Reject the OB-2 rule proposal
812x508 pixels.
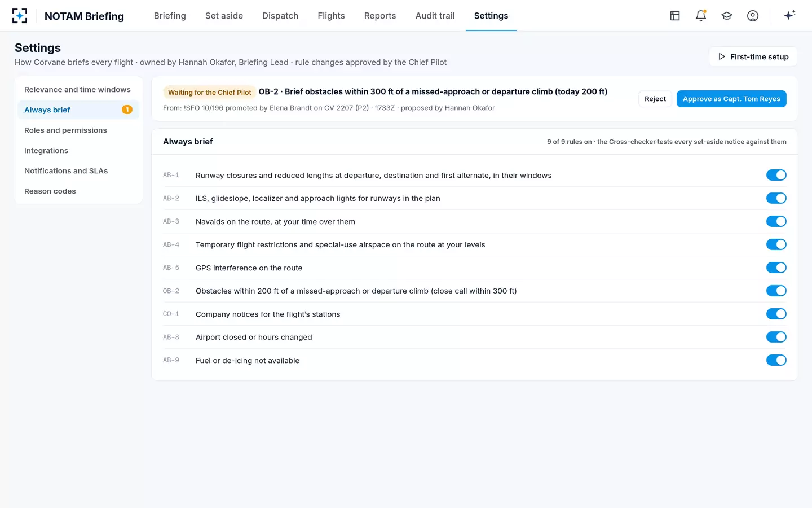pos(655,99)
